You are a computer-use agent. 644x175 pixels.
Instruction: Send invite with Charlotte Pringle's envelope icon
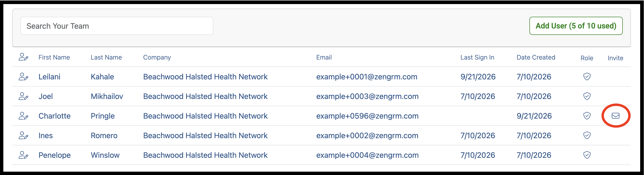616,116
